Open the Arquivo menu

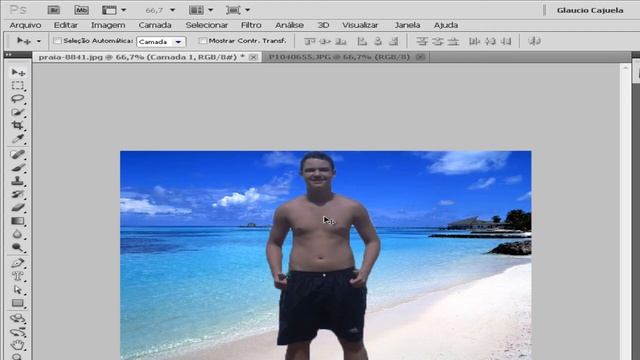point(25,25)
